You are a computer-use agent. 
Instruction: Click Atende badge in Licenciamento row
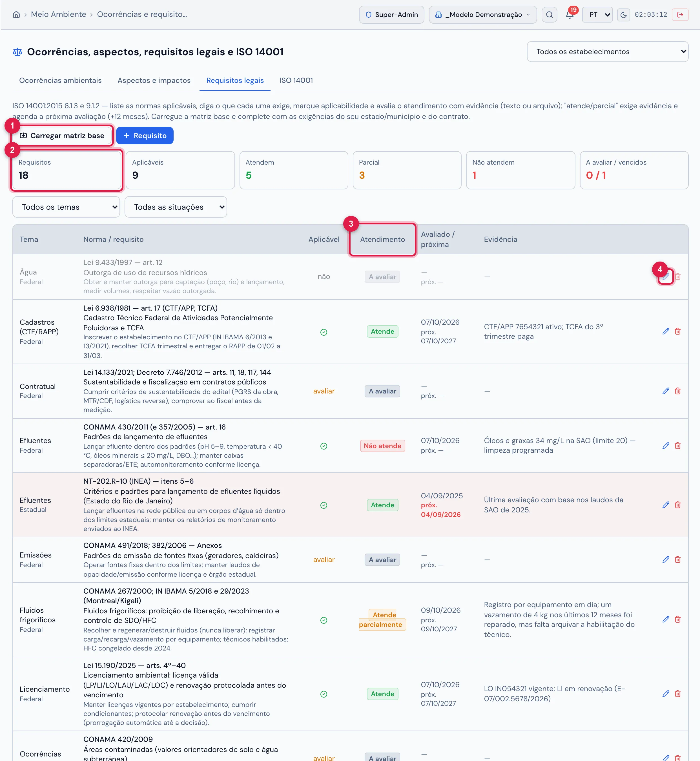pos(382,694)
